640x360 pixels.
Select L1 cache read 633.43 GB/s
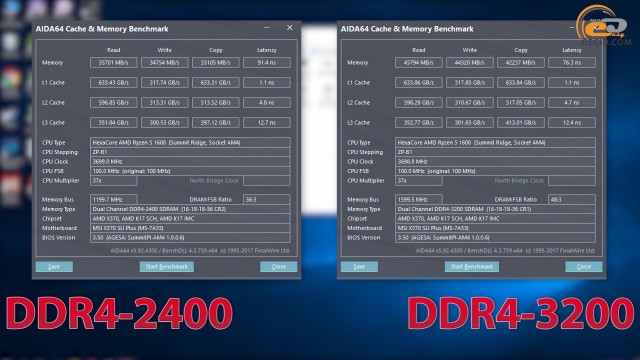[x=113, y=82]
